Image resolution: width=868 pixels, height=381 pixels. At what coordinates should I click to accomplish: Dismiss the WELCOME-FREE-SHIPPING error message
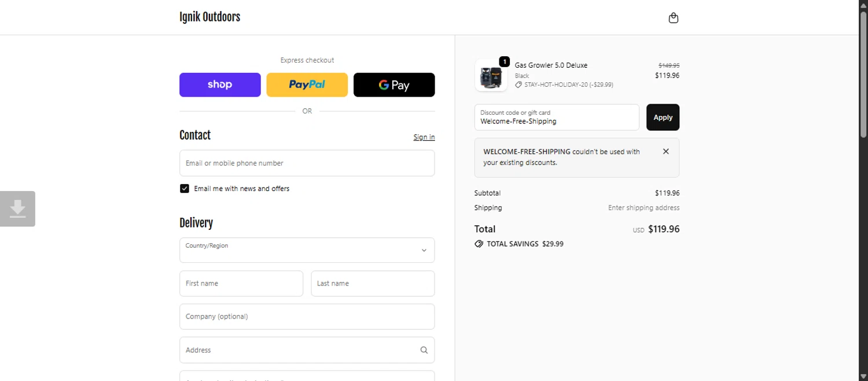pyautogui.click(x=665, y=152)
